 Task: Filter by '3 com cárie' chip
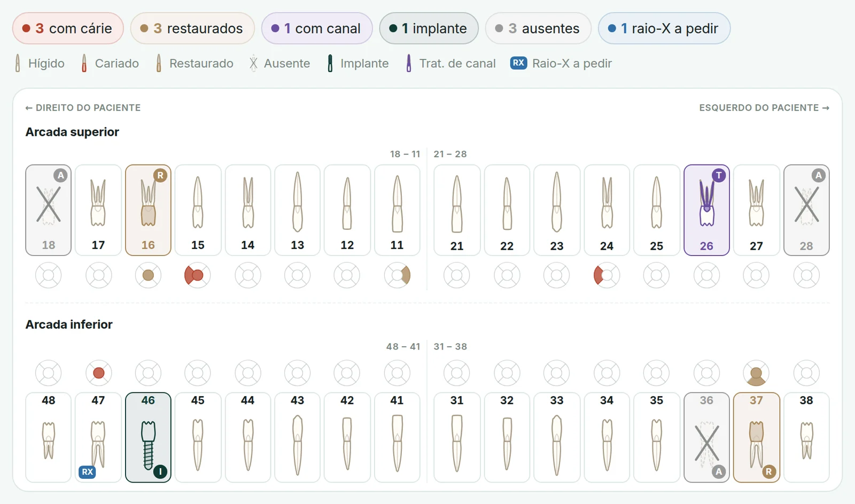coord(68,28)
